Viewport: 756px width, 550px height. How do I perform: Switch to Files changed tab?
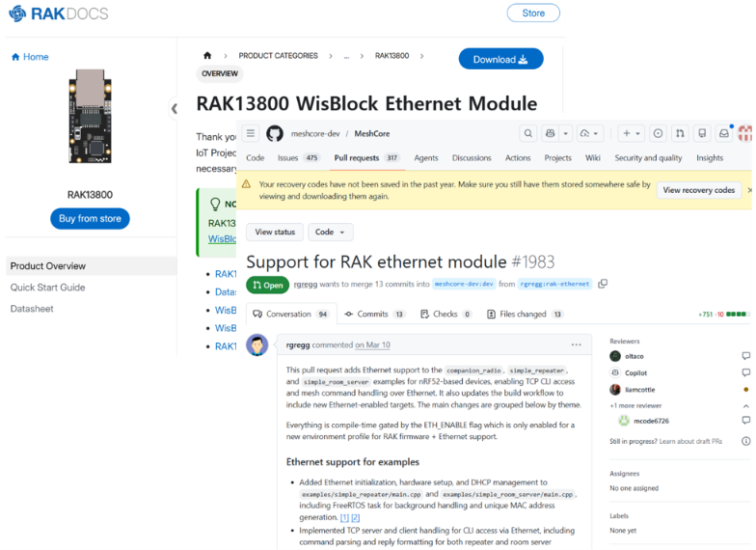click(525, 315)
